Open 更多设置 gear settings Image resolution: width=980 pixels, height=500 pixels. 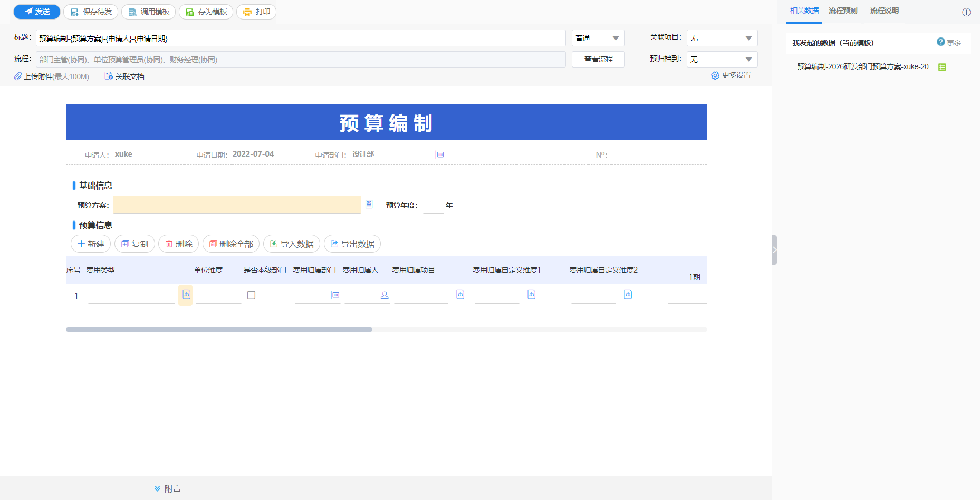[x=731, y=75]
